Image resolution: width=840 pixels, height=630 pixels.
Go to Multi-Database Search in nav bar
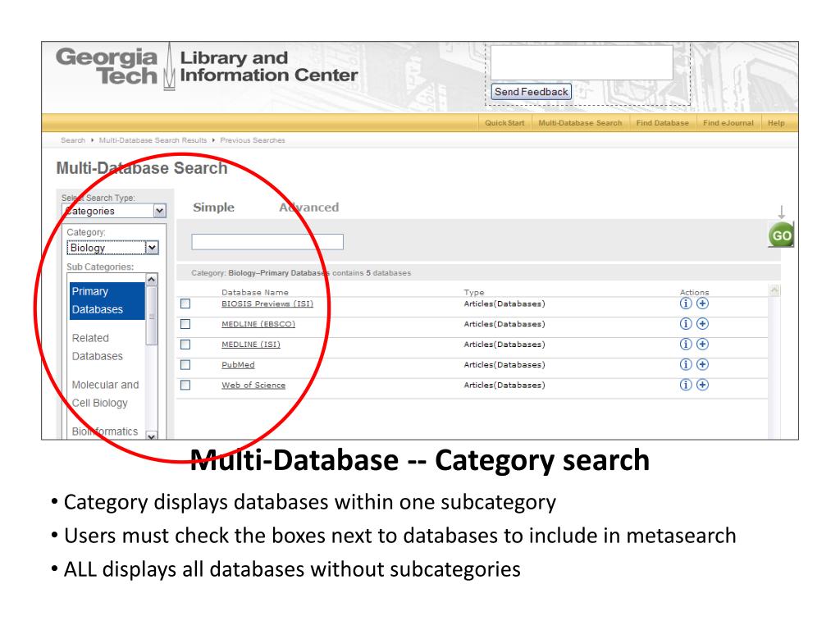[580, 123]
